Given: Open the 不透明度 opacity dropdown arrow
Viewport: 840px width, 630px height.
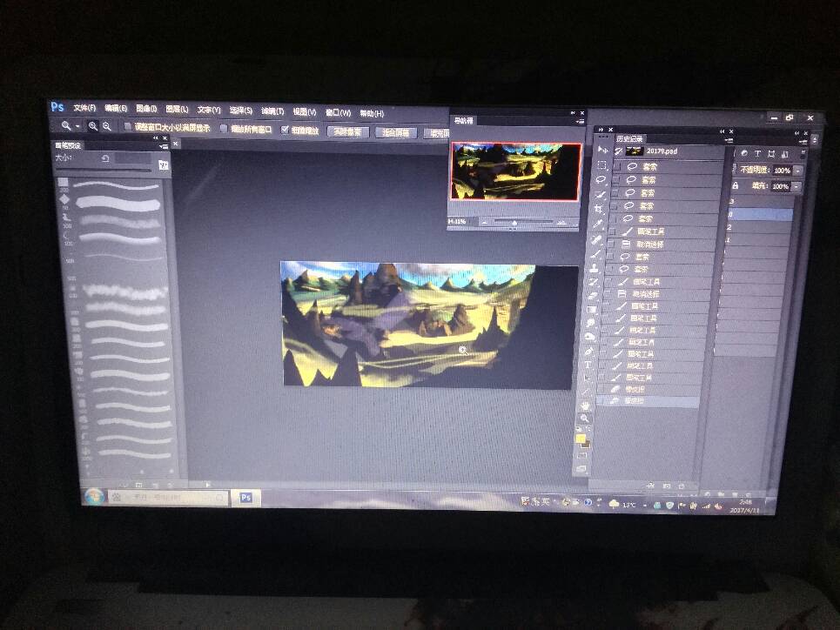Looking at the screenshot, I should tap(797, 171).
